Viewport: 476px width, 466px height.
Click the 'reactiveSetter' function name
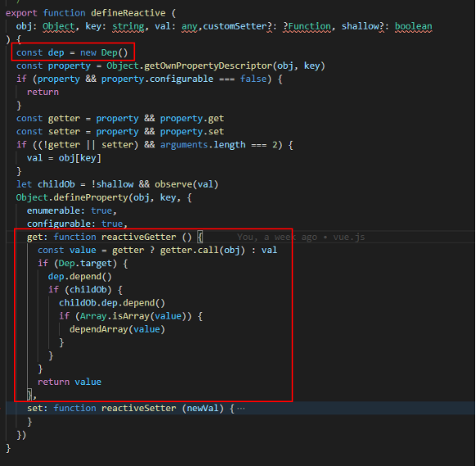tap(138, 409)
